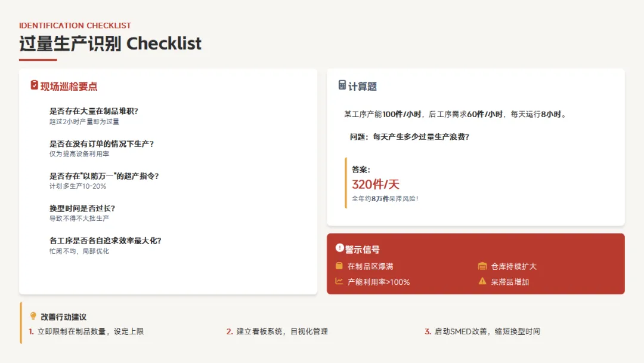Click the item 换型时间是否过长?

click(82, 208)
